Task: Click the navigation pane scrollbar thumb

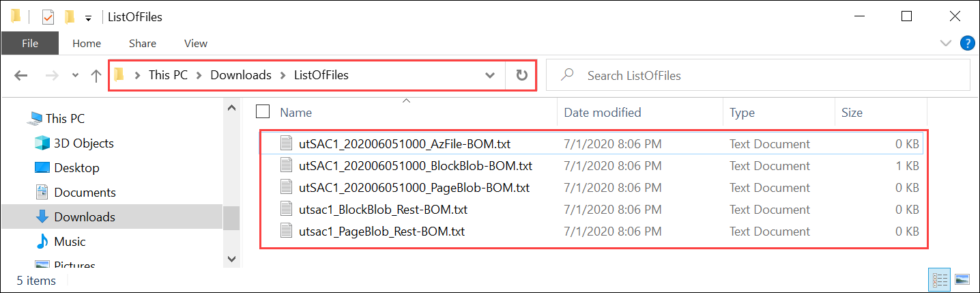Action: tap(232, 217)
